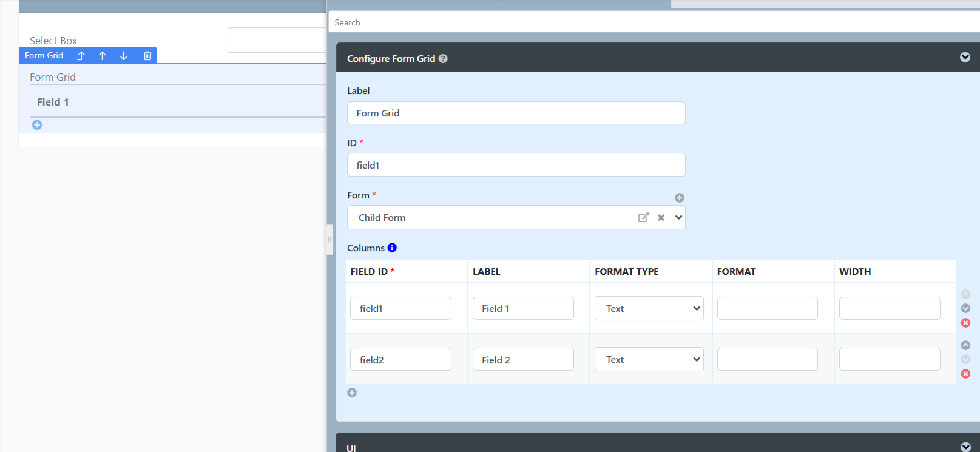Click the plus icon above Form dropdown
The image size is (980, 452).
pyautogui.click(x=680, y=198)
